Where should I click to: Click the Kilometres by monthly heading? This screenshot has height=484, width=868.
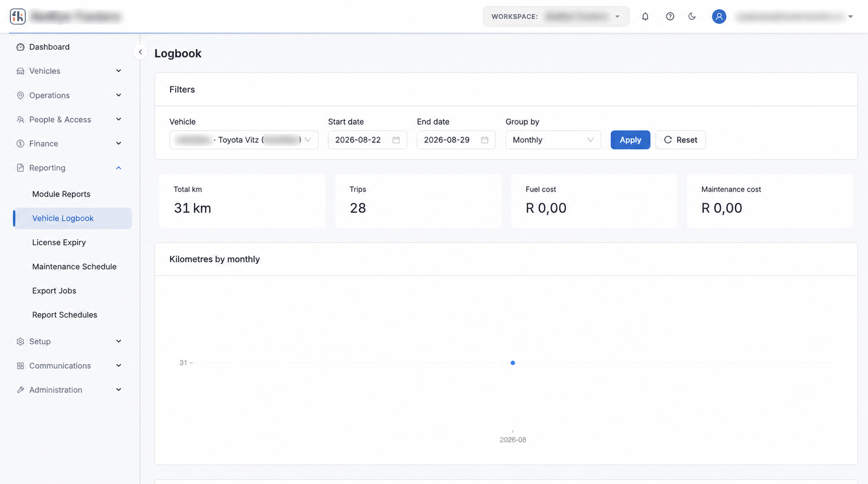pos(215,259)
